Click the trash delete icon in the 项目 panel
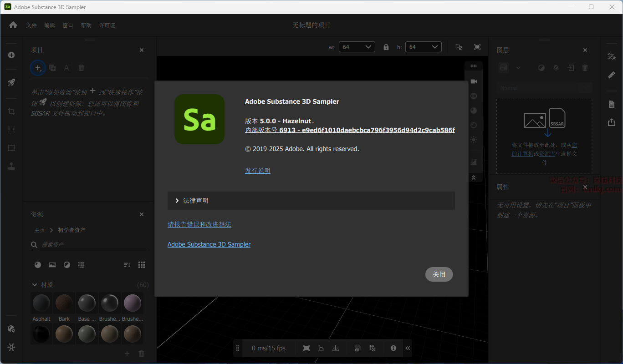 pos(82,68)
